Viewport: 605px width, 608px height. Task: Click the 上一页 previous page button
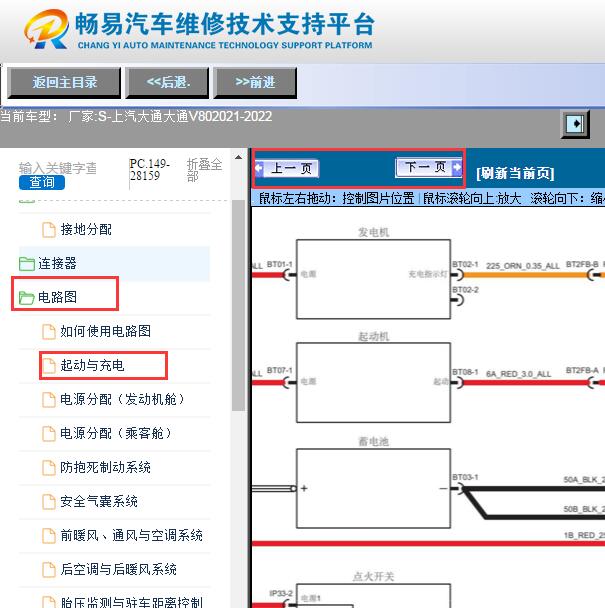[287, 168]
